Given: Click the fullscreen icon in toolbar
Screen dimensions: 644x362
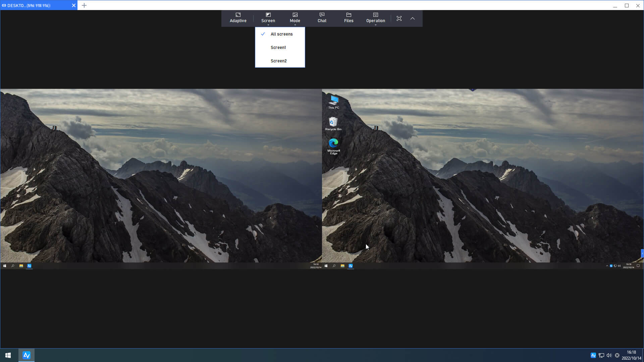Looking at the screenshot, I should coord(399,18).
